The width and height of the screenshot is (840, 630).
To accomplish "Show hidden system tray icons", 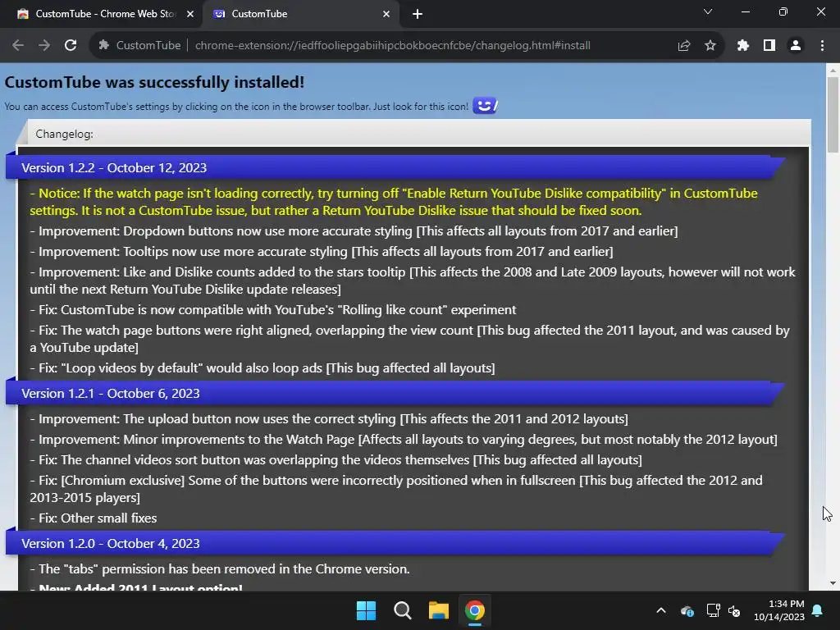I will 661,610.
